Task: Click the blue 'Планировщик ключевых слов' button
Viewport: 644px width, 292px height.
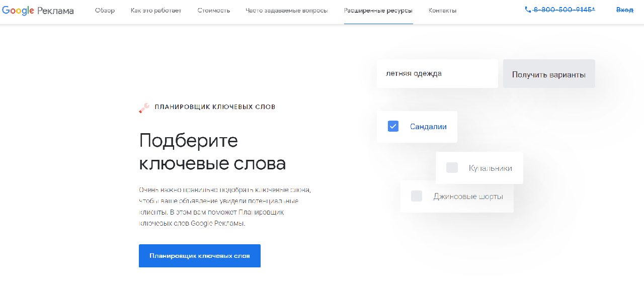Action: coord(199,255)
